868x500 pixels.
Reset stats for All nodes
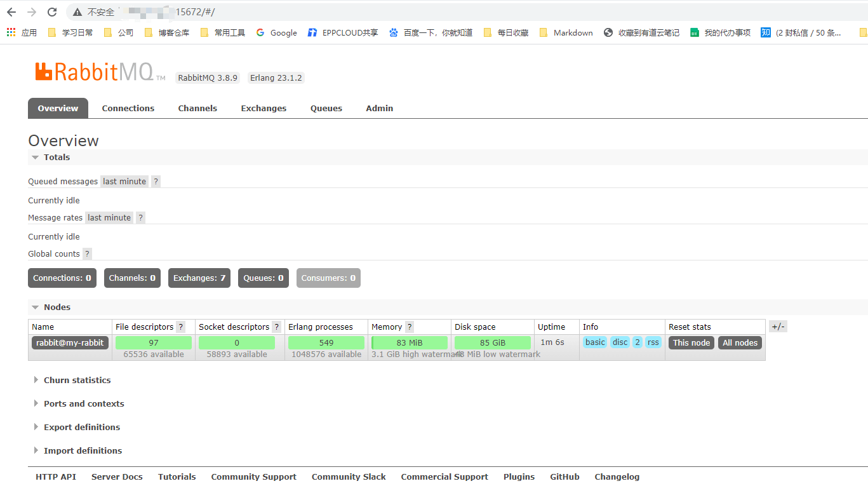[x=740, y=342]
